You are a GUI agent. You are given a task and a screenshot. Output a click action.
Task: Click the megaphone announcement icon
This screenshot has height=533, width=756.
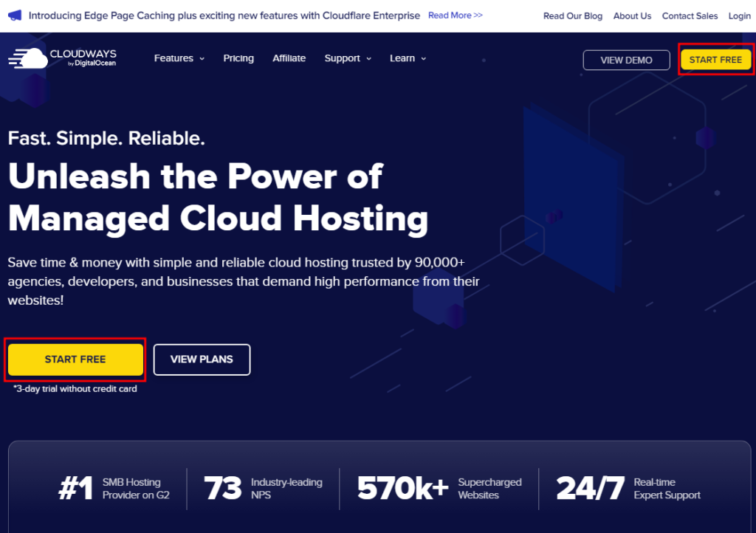pyautogui.click(x=15, y=16)
